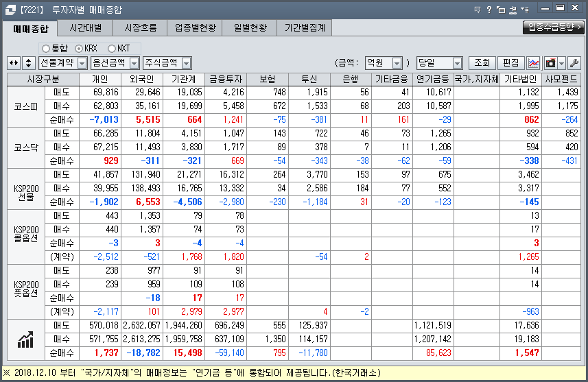Screen dimensions: 588x382
Task: Open the chart view icon in toolbar
Action: [x=533, y=63]
